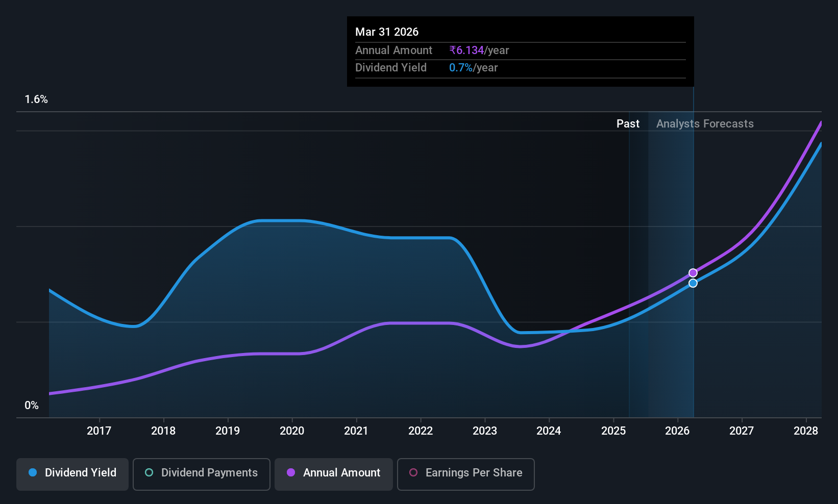Click the 0.7%/year tooltip value
The image size is (838, 504).
click(x=474, y=68)
